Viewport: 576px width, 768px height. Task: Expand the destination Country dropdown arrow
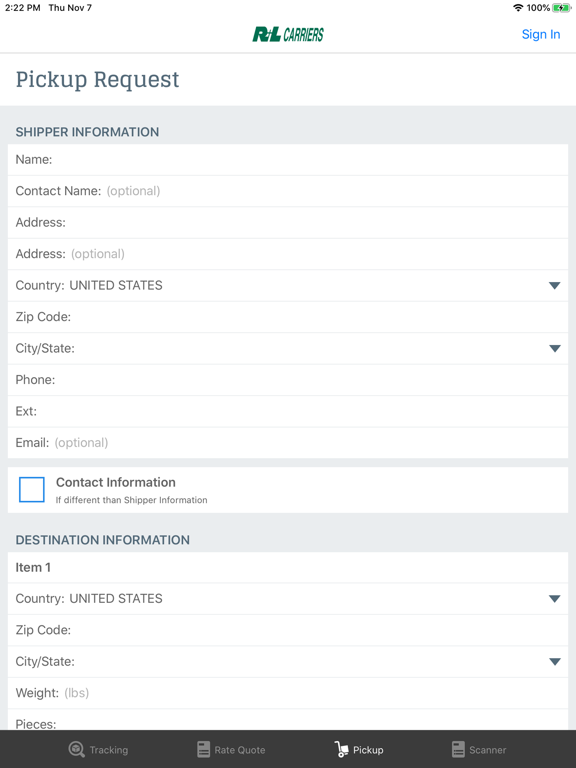pyautogui.click(x=554, y=599)
